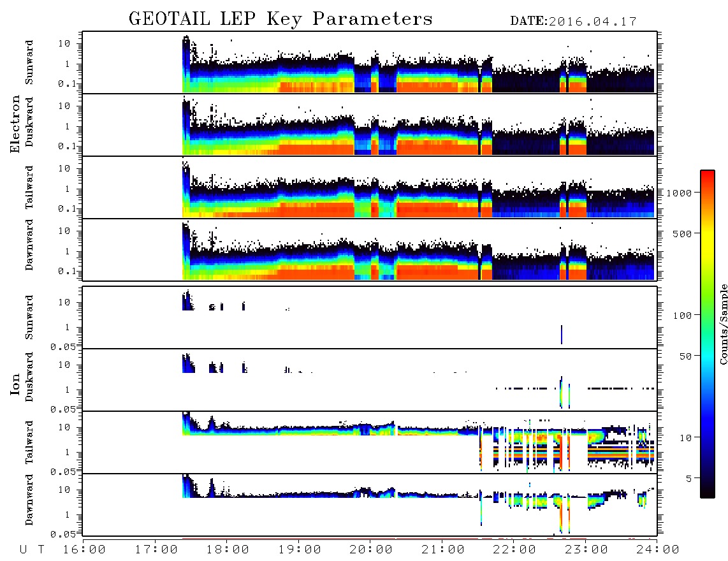Click the 100 colorbar tick value
Screen dimensions: 728x561
point(683,316)
